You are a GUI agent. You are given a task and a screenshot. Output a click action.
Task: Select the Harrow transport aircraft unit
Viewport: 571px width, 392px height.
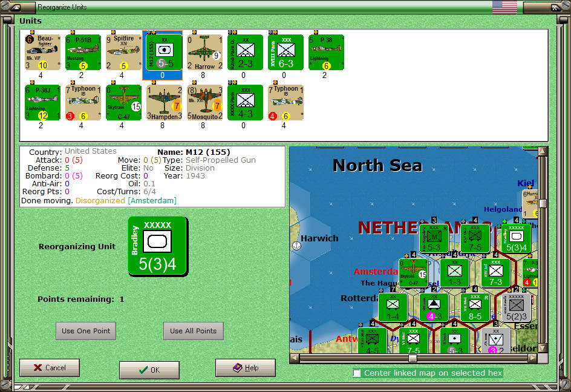click(x=204, y=52)
